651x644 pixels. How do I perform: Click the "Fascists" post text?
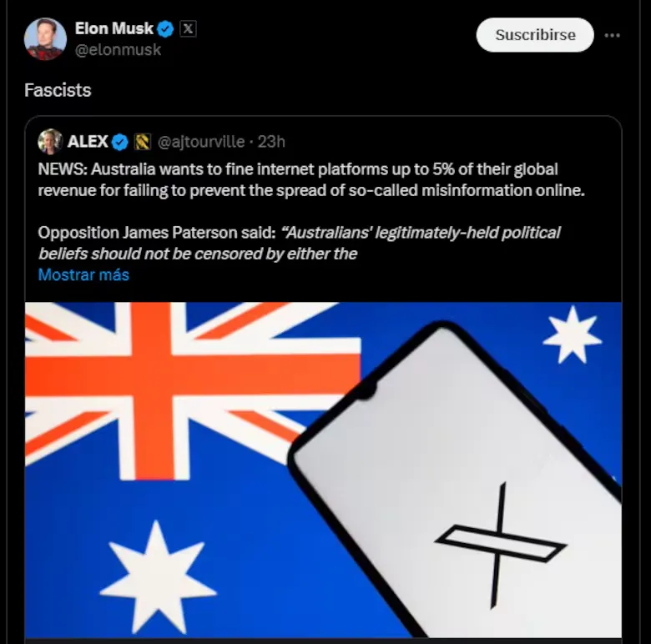point(58,90)
